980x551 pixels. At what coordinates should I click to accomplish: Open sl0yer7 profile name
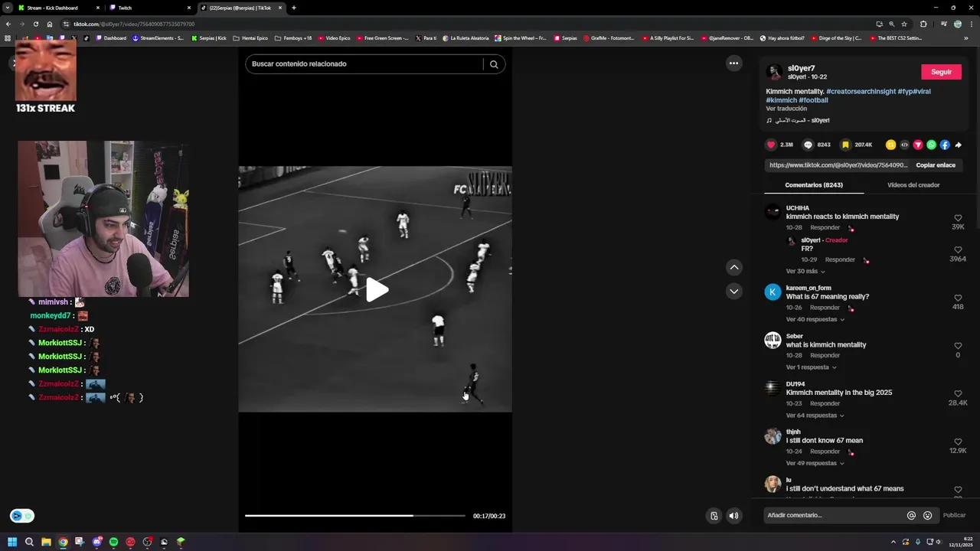[801, 68]
